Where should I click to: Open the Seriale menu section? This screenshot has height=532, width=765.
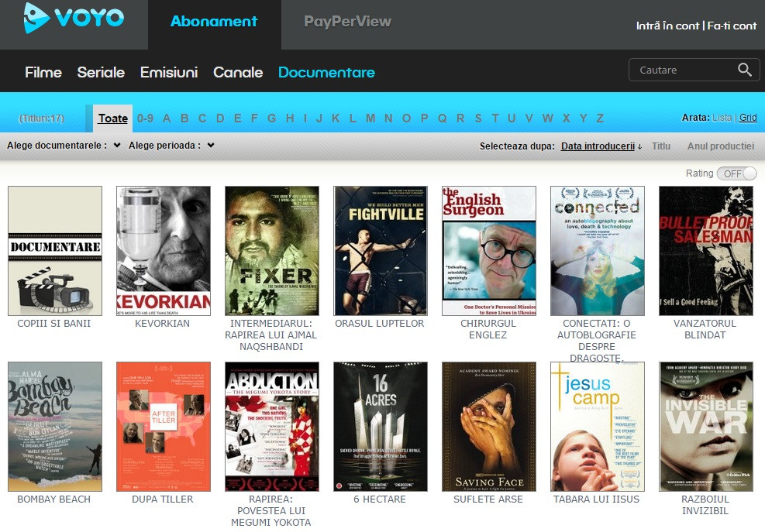coord(101,72)
